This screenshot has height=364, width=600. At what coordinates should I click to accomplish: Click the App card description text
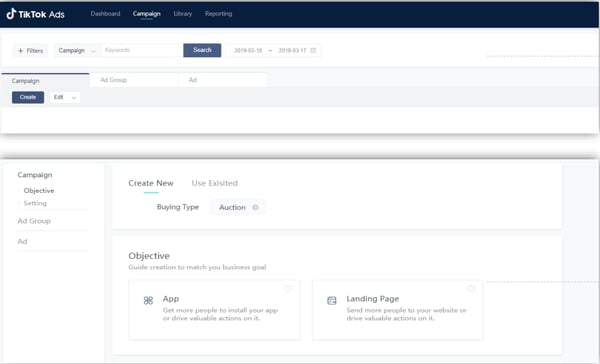[x=220, y=314]
